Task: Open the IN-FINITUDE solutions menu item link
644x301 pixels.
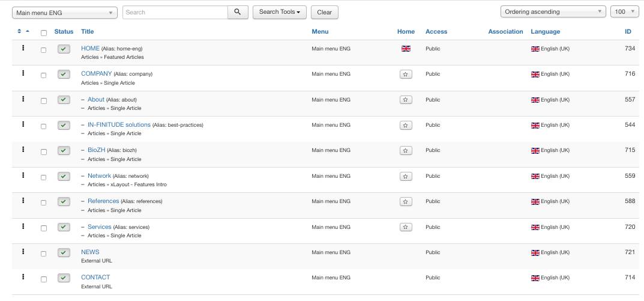Action: point(119,125)
